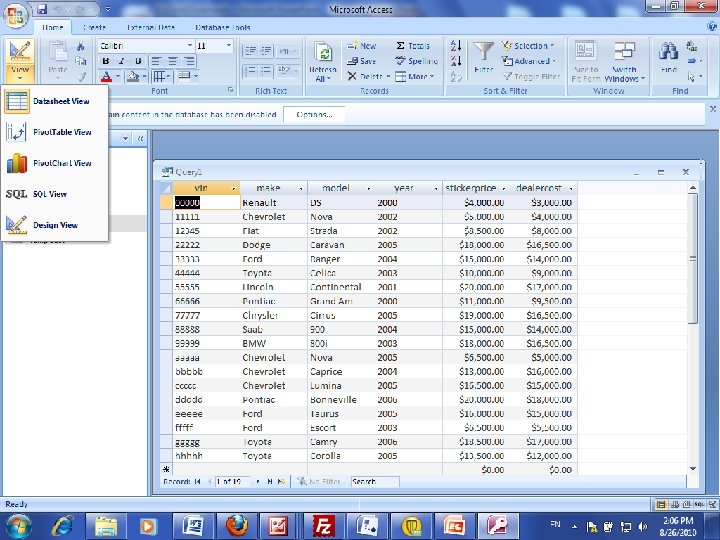The width and height of the screenshot is (720, 540).
Task: Click the No Filter indicator
Action: (x=320, y=481)
